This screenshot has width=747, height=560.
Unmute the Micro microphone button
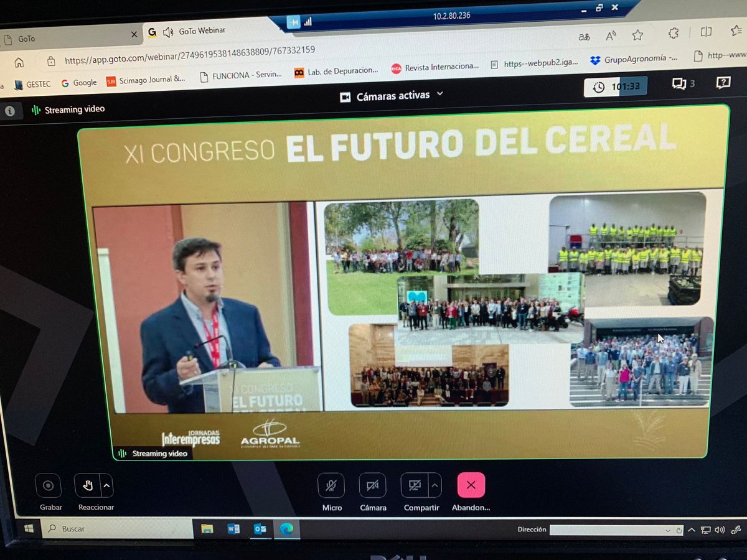pyautogui.click(x=331, y=485)
